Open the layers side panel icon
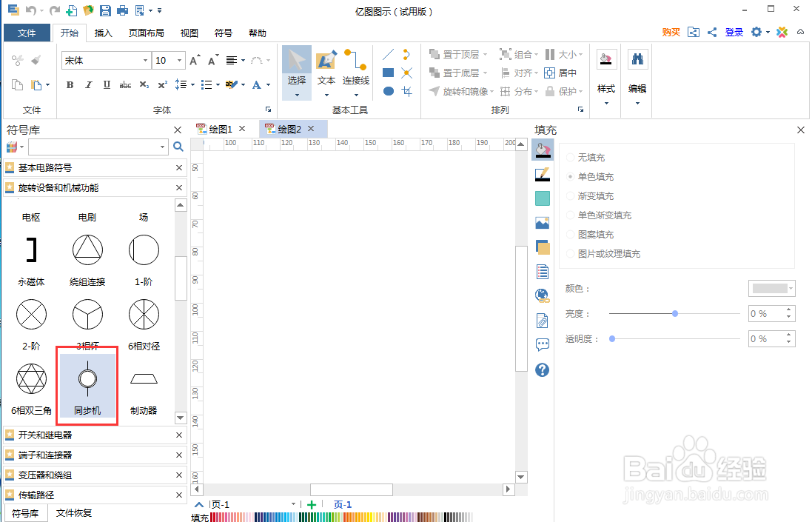 click(542, 247)
